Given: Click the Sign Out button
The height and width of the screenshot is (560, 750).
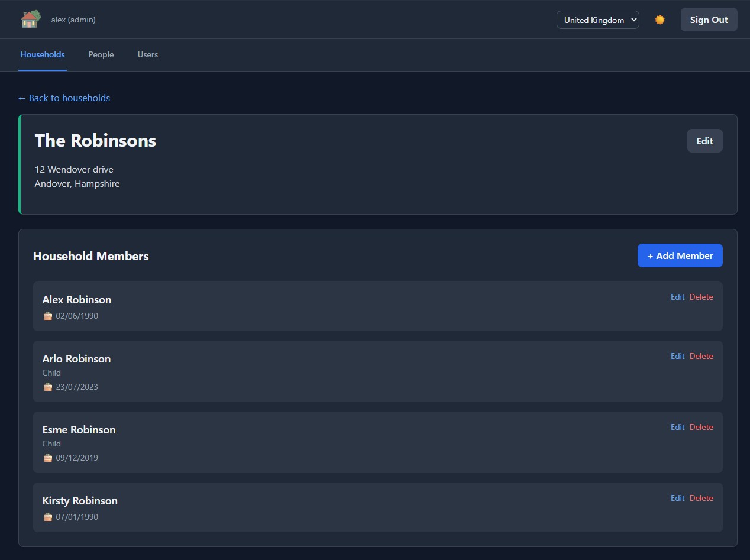Looking at the screenshot, I should (709, 20).
